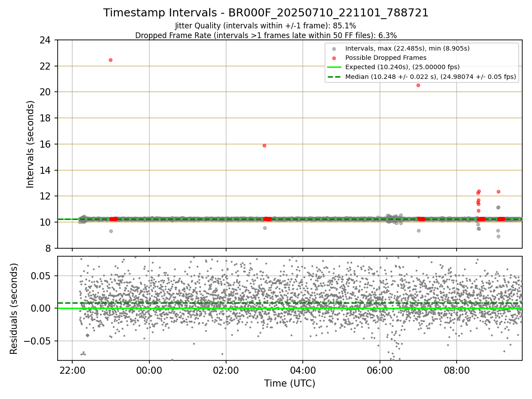Click the 'Jitter Quality' 85.1% subtitle line

click(x=266, y=26)
